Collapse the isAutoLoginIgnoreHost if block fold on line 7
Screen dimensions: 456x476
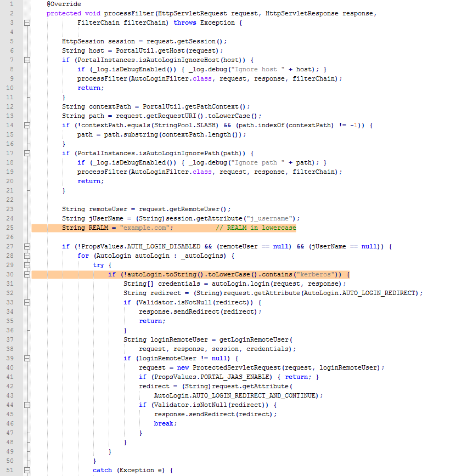tap(27, 60)
